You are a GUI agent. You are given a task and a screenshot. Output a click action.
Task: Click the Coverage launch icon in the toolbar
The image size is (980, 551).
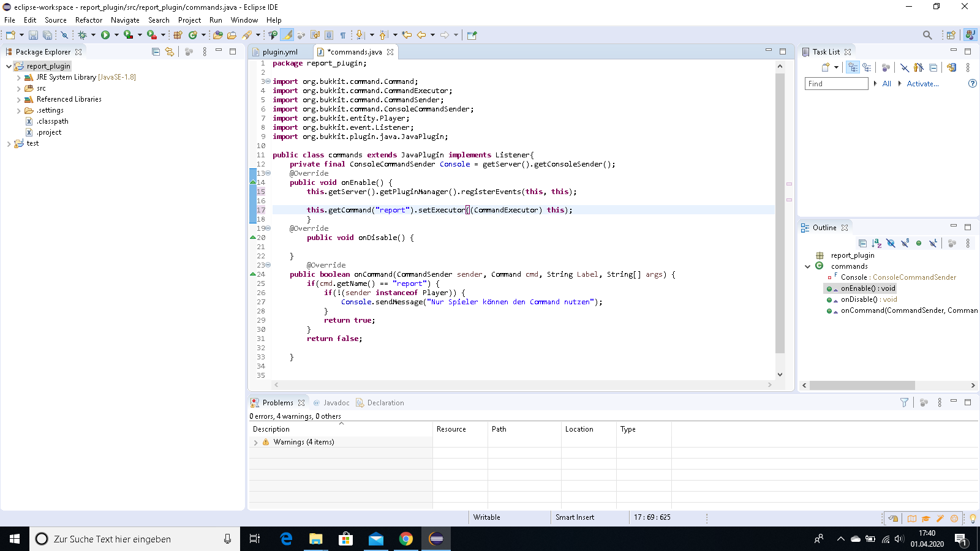[128, 36]
